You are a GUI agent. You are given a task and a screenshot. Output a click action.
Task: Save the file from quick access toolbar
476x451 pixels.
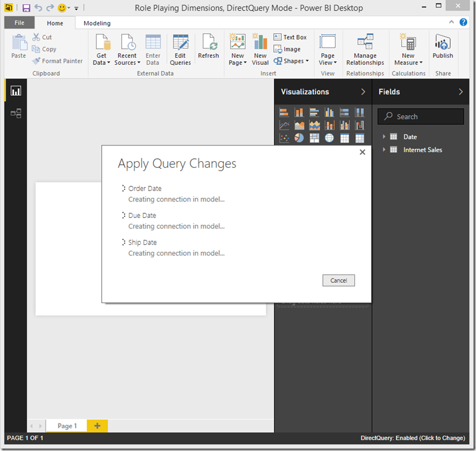(26, 8)
